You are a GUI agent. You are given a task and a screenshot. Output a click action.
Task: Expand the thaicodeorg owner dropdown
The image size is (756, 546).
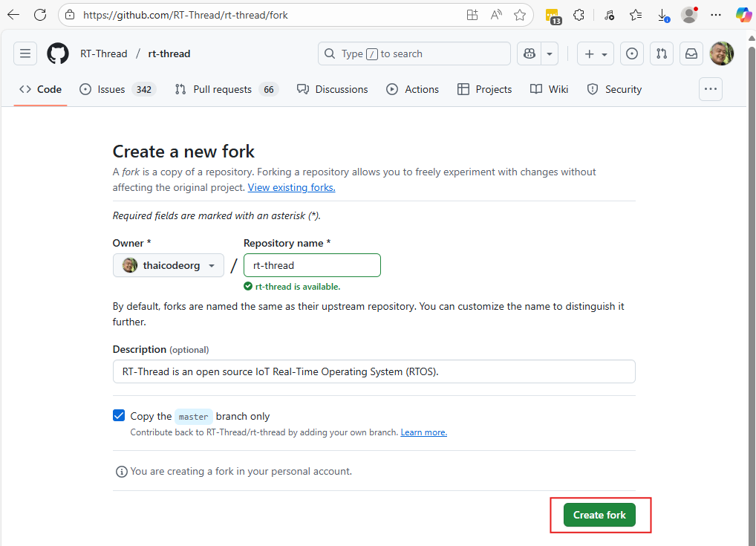pos(169,266)
